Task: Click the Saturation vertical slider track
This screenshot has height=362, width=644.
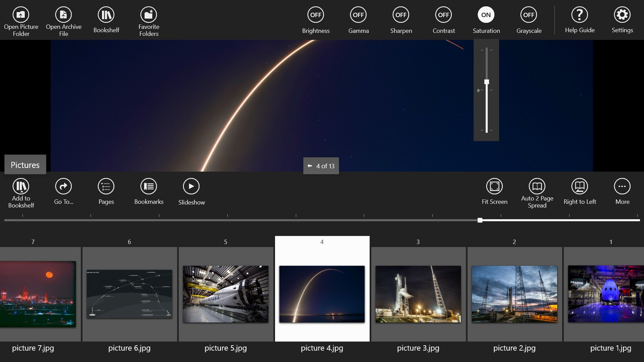Action: click(486, 90)
